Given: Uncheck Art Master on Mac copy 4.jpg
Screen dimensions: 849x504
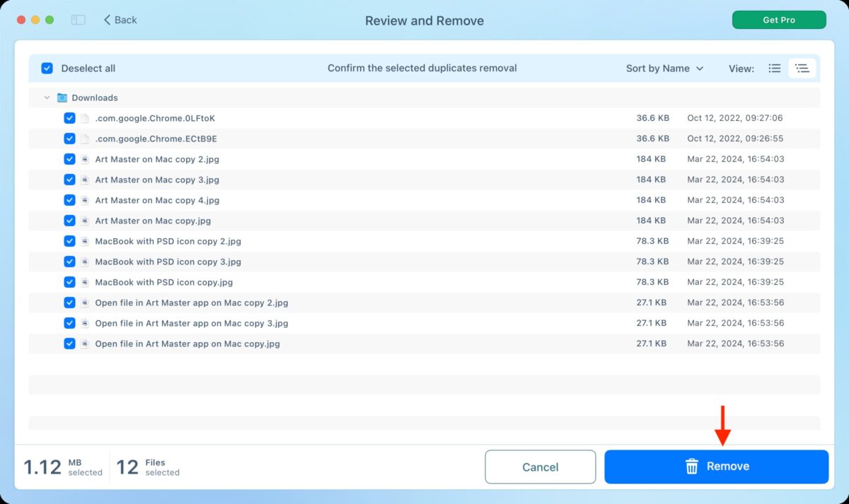Looking at the screenshot, I should 69,201.
